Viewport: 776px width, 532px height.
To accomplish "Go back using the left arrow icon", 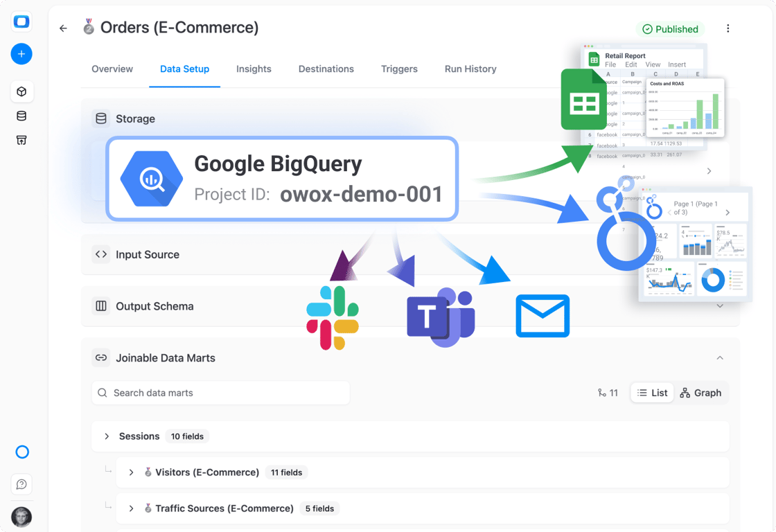I will (63, 28).
